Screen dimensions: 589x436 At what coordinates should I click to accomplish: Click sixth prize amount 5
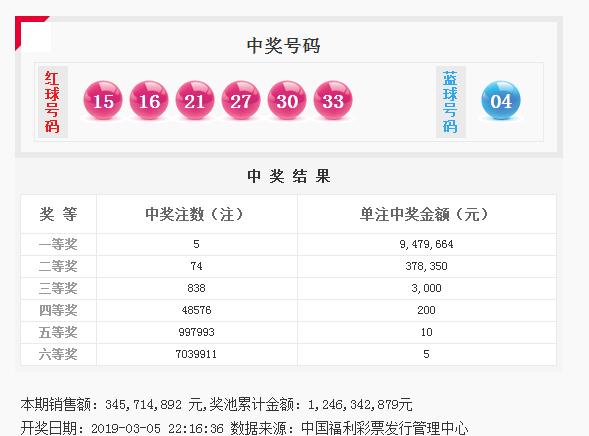pos(426,354)
